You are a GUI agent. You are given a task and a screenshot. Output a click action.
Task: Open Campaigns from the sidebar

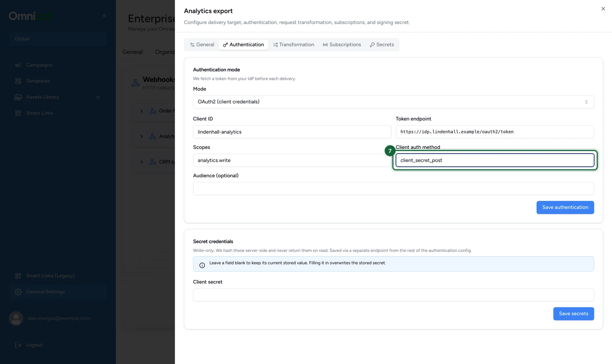point(39,65)
